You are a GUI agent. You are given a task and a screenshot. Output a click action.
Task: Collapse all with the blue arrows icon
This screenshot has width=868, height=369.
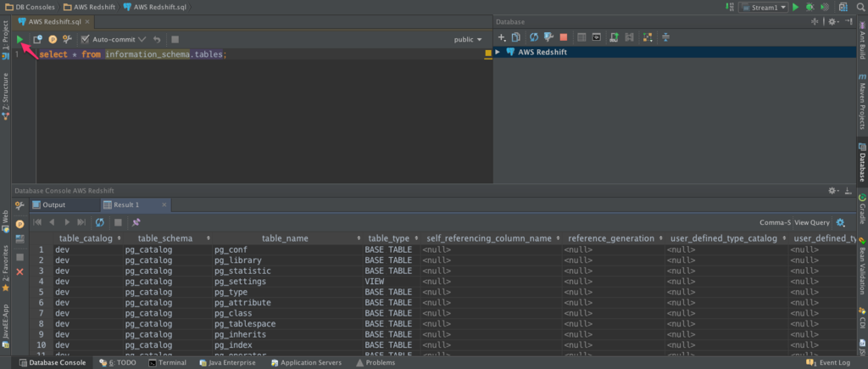(x=665, y=37)
